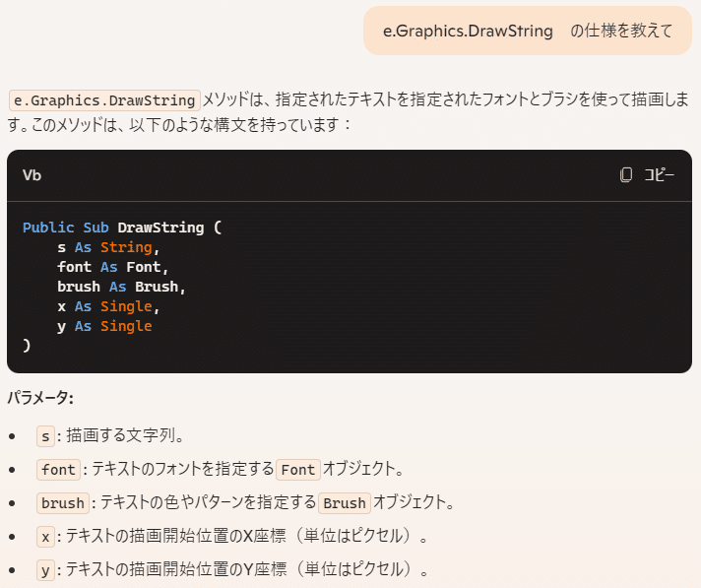Click the 'Font' object inline code
This screenshot has width=701, height=588.
(x=298, y=470)
